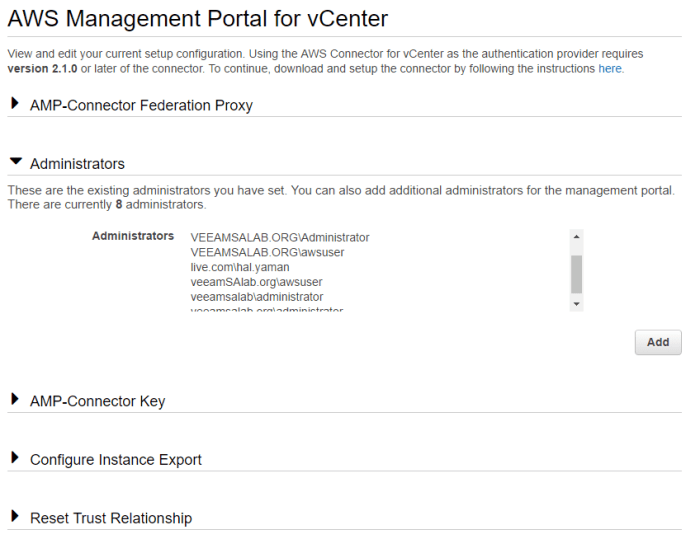Click the administrators list scrollbar thumb
700x553 pixels.
tap(576, 274)
